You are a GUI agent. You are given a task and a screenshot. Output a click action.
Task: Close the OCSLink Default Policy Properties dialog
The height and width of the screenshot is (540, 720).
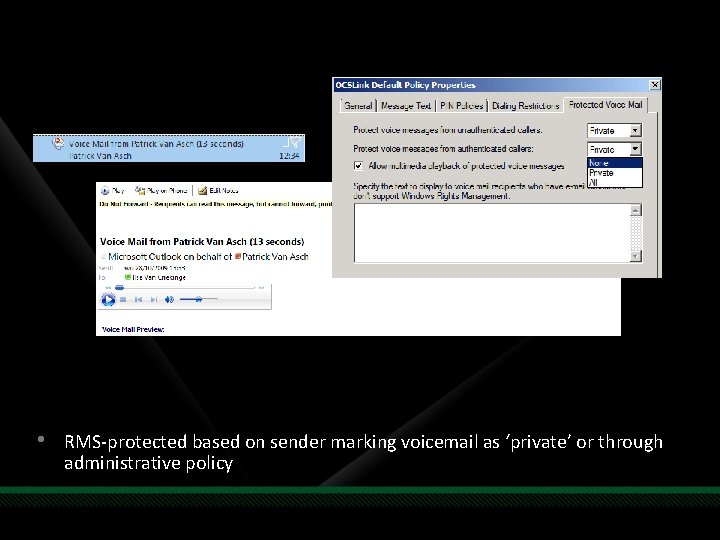pos(655,84)
